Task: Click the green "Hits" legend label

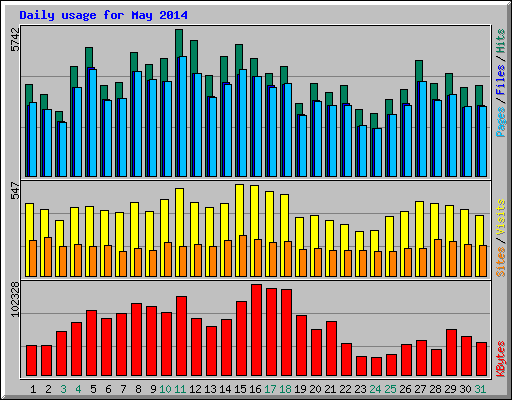Action: pyautogui.click(x=501, y=41)
